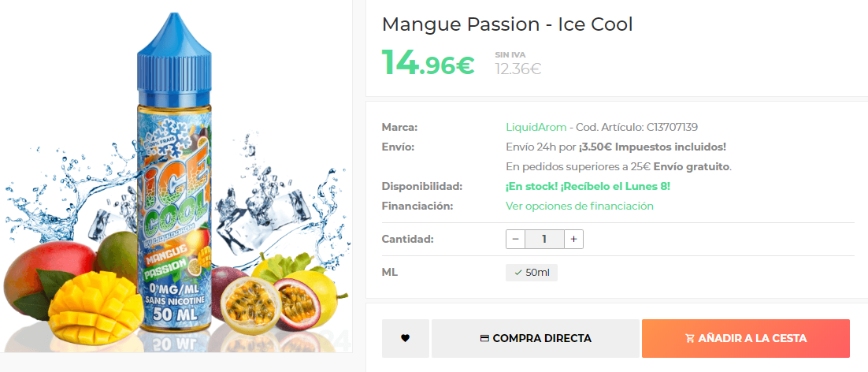Focus the quantity input field
Viewport: 868px width, 372px height.
coord(544,239)
